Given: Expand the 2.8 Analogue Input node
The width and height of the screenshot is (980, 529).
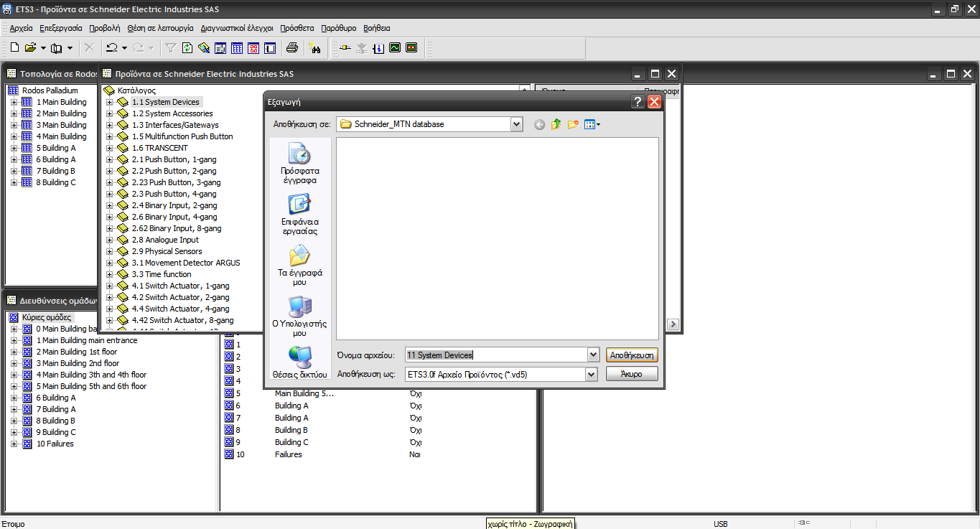Looking at the screenshot, I should coord(110,240).
